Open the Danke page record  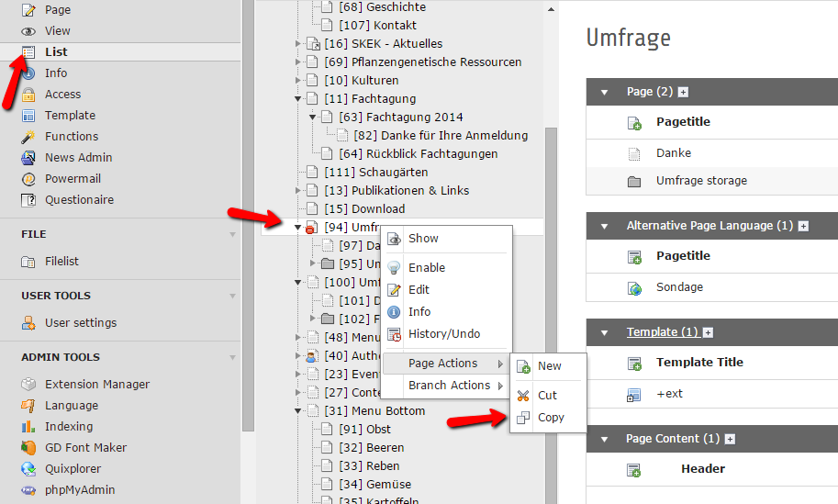coord(674,153)
